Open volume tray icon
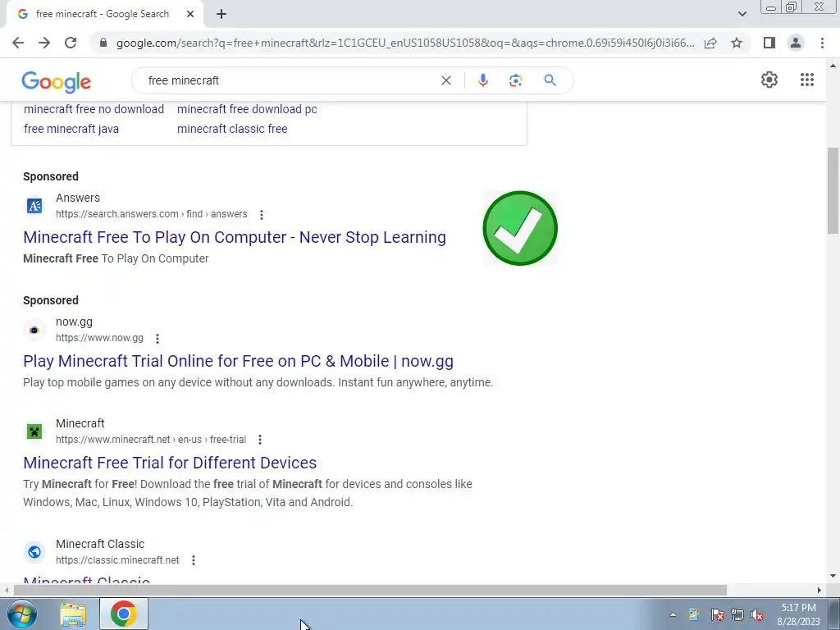This screenshot has height=630, width=840. pyautogui.click(x=757, y=615)
